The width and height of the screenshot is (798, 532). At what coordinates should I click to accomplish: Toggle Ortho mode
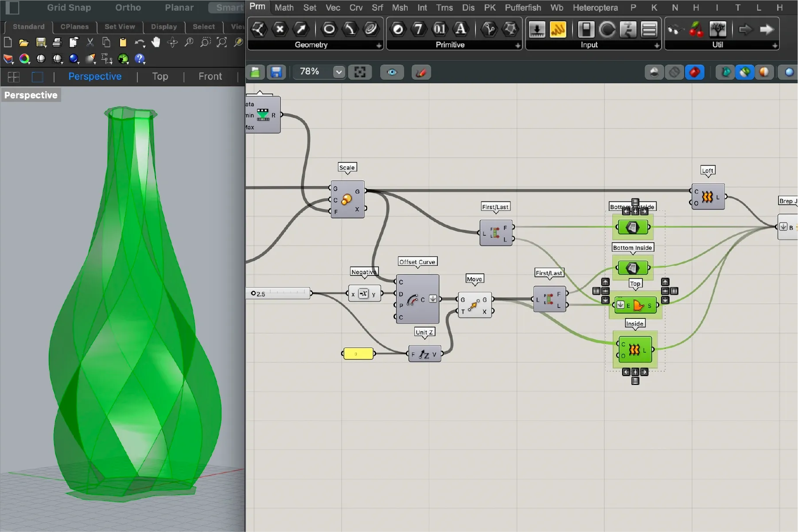[x=128, y=8]
